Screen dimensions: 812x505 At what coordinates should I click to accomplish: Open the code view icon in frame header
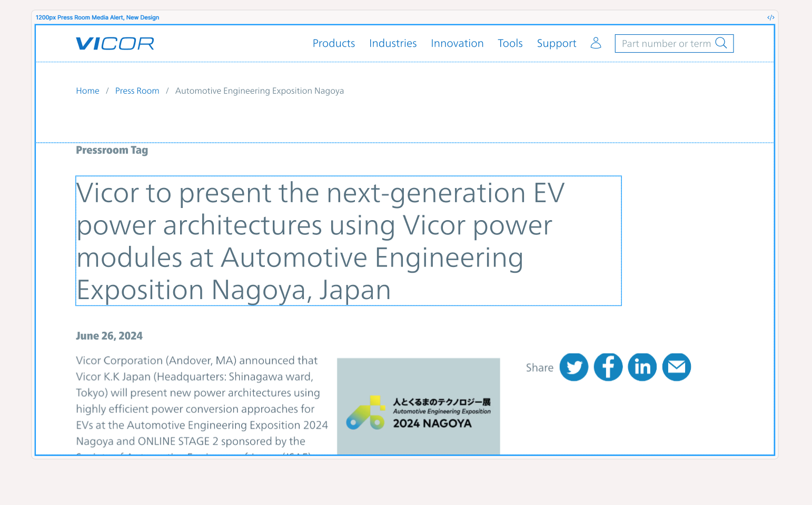[x=770, y=17]
